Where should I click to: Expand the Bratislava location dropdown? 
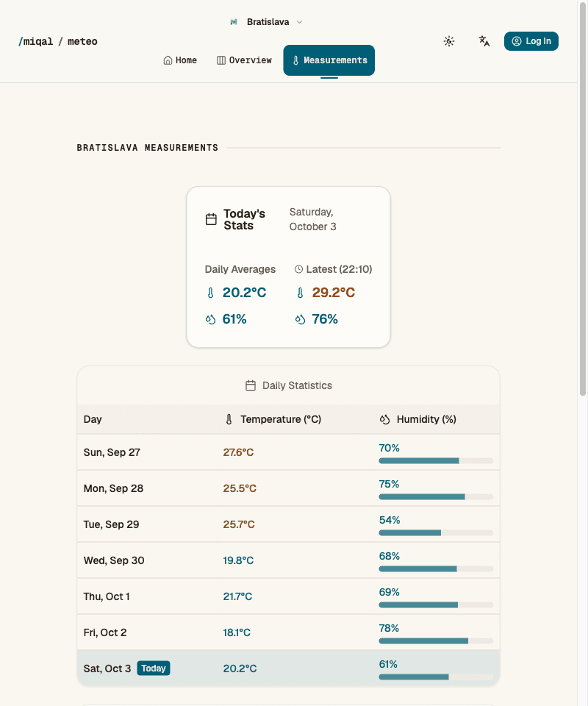[267, 22]
